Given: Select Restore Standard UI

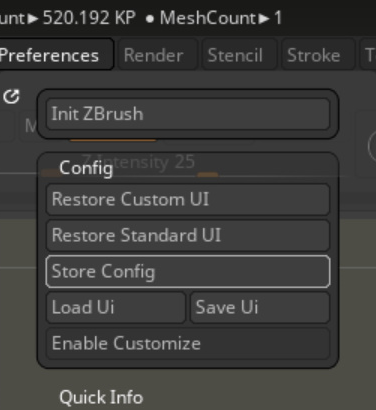Looking at the screenshot, I should [x=188, y=235].
